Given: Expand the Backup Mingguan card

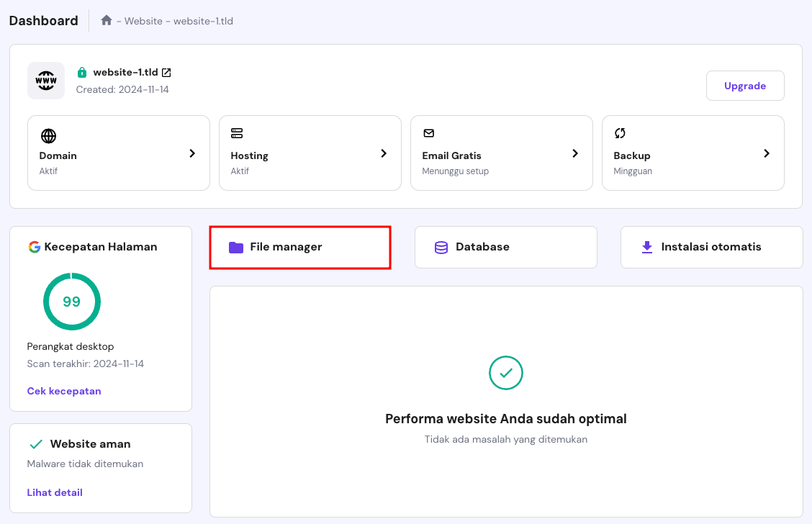Looking at the screenshot, I should click(767, 153).
